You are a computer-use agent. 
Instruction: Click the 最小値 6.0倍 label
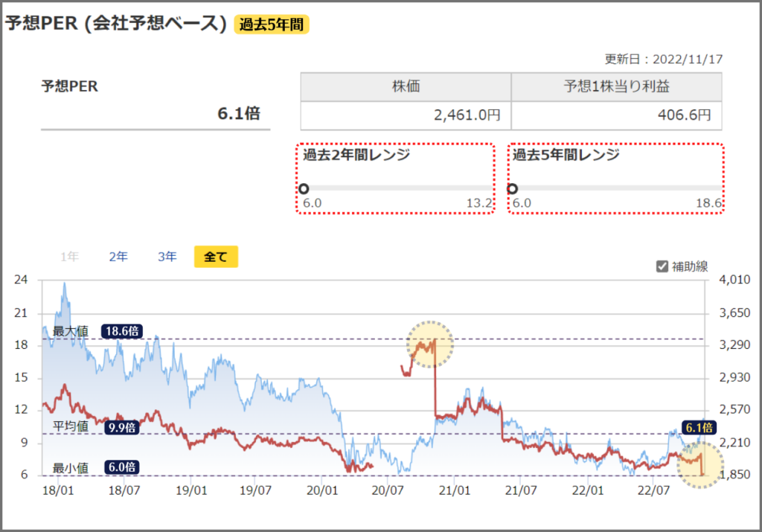(122, 467)
